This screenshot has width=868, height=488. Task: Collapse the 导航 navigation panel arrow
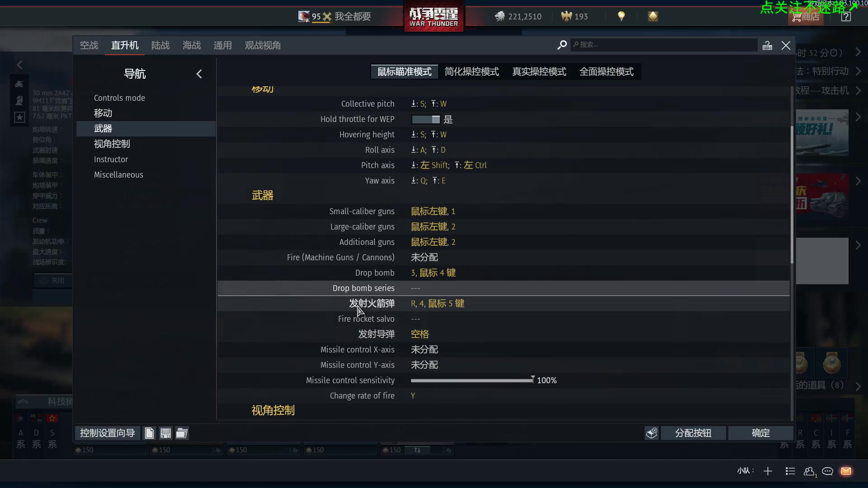[199, 74]
